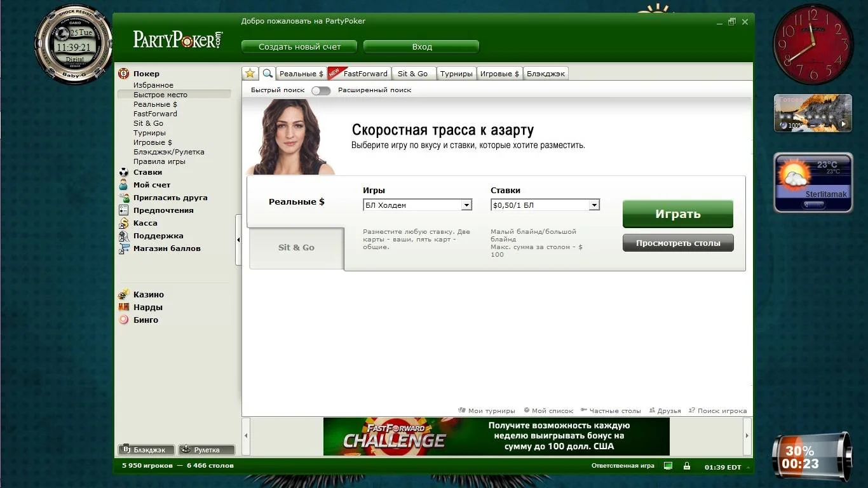
Task: Open Избранное in the sidebar
Action: tap(153, 85)
